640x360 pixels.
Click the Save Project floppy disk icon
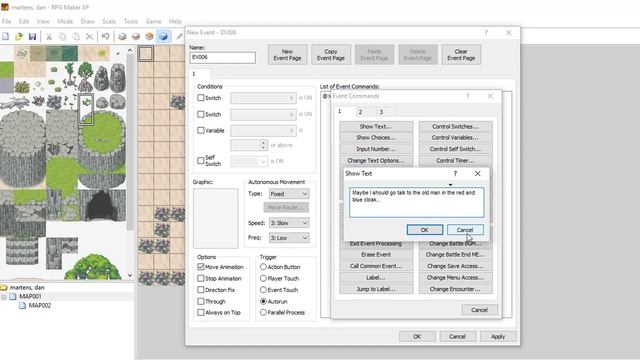tap(32, 37)
